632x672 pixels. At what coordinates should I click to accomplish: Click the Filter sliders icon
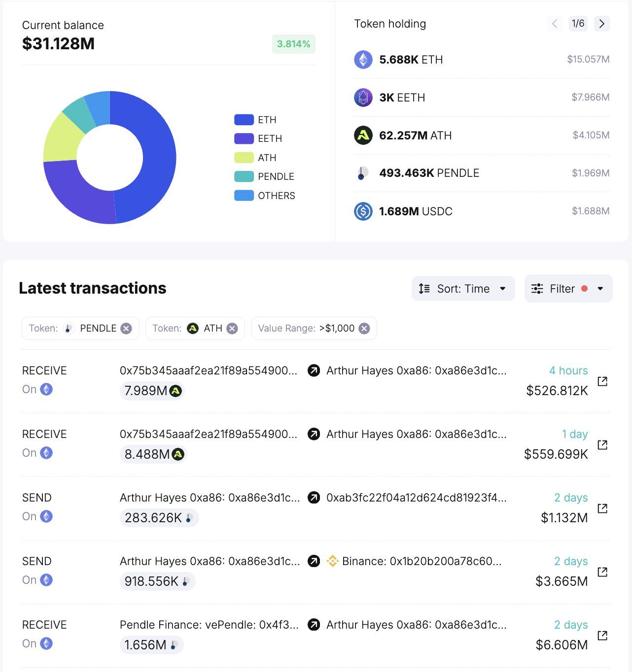(537, 289)
